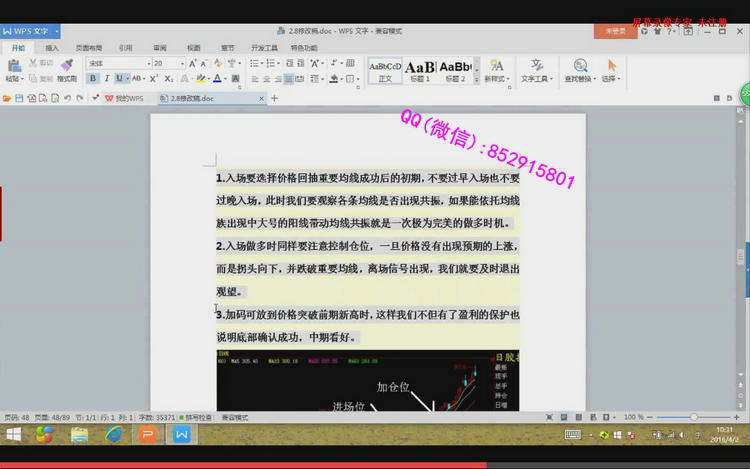The image size is (750, 469).
Task: Open Internet Explorer from the taskbar
Action: tap(113, 435)
